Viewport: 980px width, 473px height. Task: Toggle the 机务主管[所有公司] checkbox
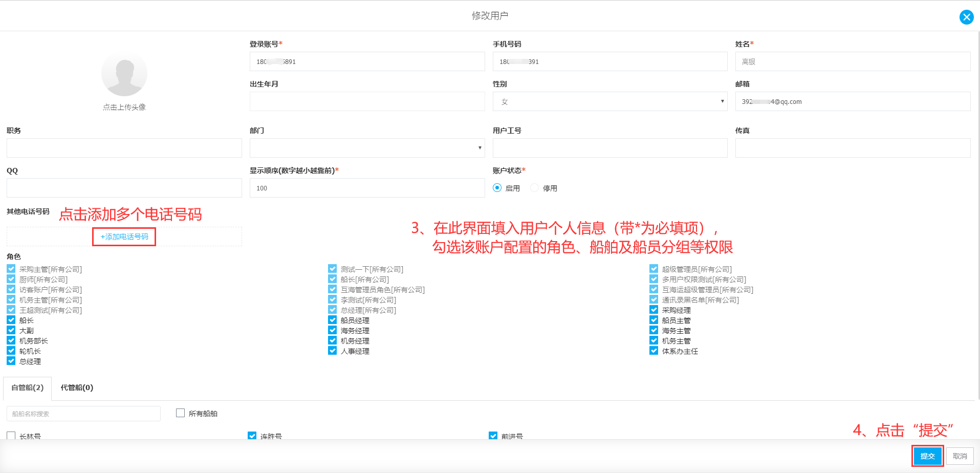tap(11, 299)
